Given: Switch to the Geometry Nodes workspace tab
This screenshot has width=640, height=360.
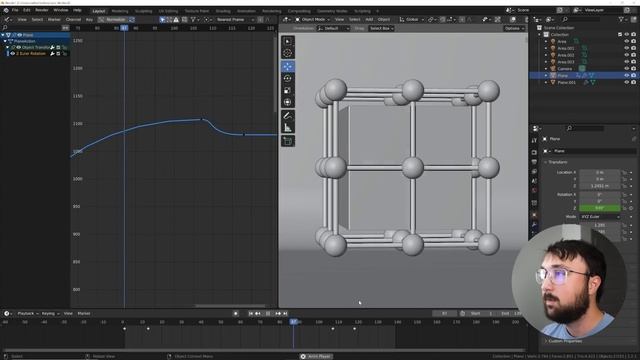Looking at the screenshot, I should pyautogui.click(x=332, y=11).
